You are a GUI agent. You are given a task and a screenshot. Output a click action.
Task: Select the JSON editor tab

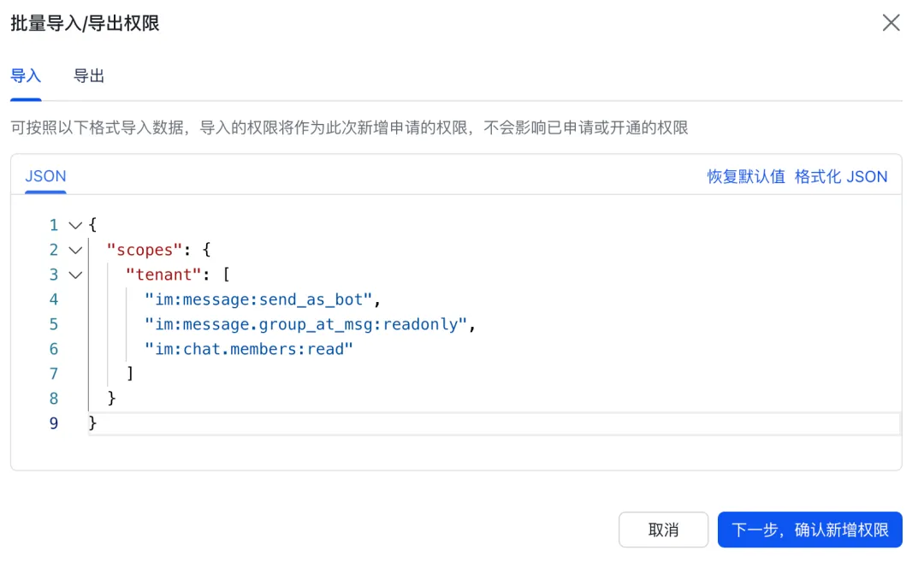click(x=45, y=176)
